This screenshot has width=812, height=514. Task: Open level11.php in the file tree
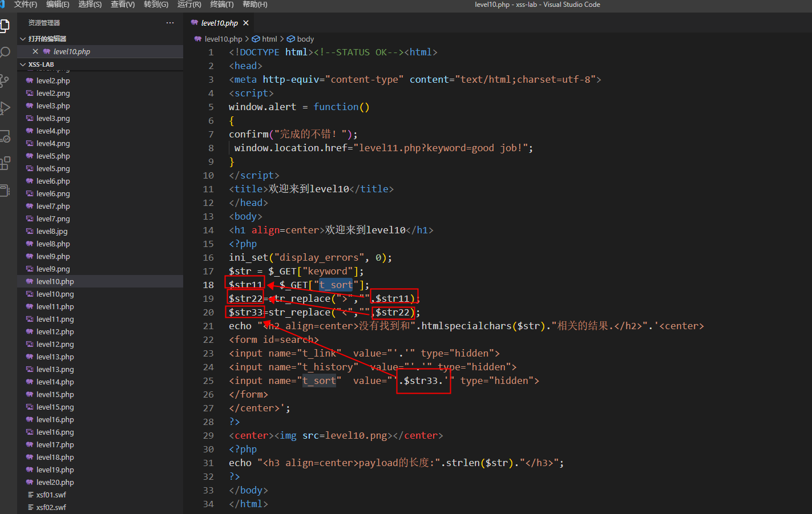click(55, 306)
